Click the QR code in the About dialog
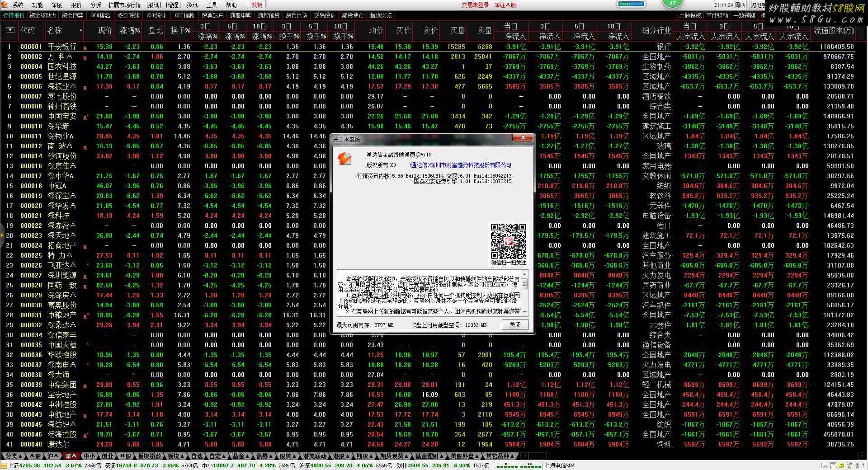The height and width of the screenshot is (470, 868). tap(509, 241)
